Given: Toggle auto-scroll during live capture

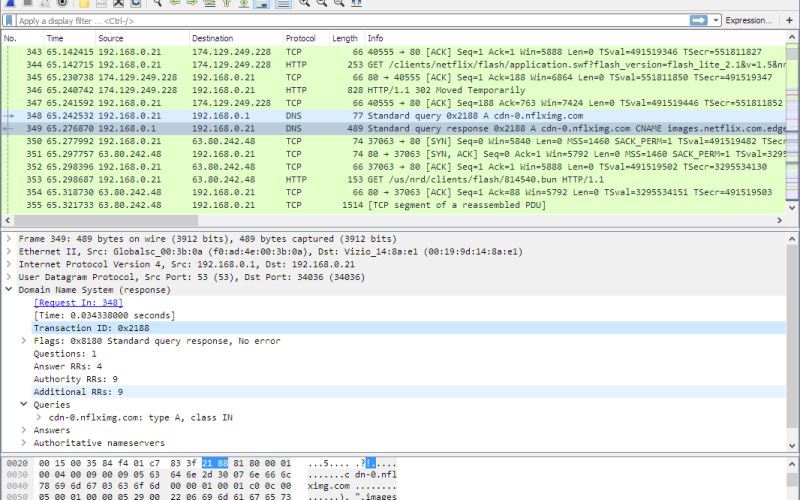Looking at the screenshot, I should tap(261, 3).
